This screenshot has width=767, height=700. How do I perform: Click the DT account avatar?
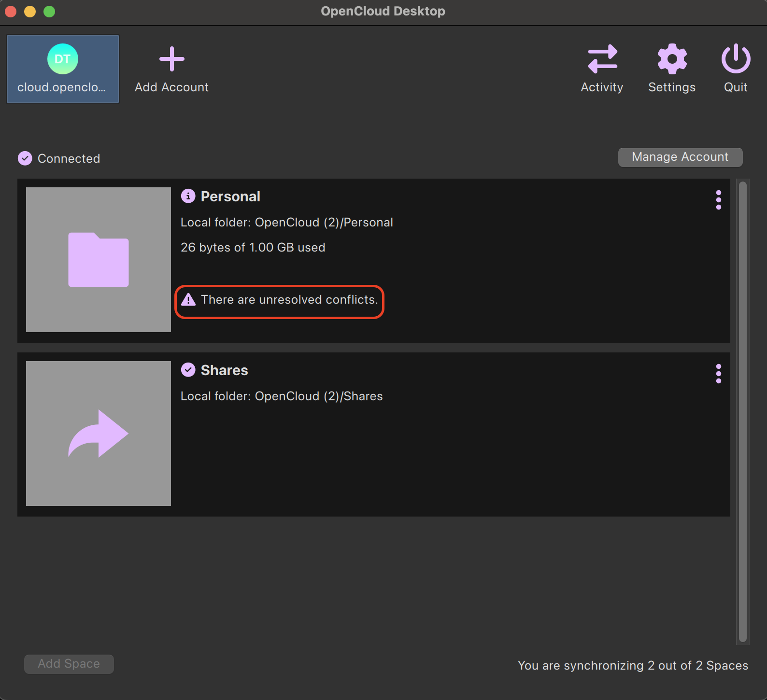[63, 59]
